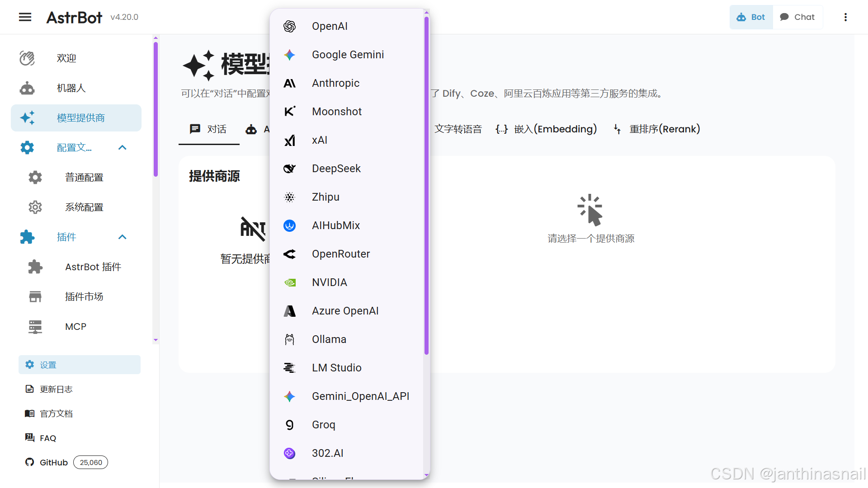Switch to Bot mode

(751, 17)
